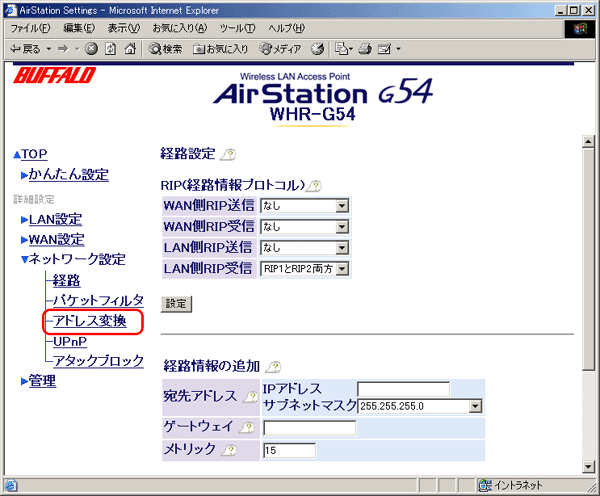
Task: Click help icon next to RIP(経路情報プロトコル)
Action: [x=315, y=186]
